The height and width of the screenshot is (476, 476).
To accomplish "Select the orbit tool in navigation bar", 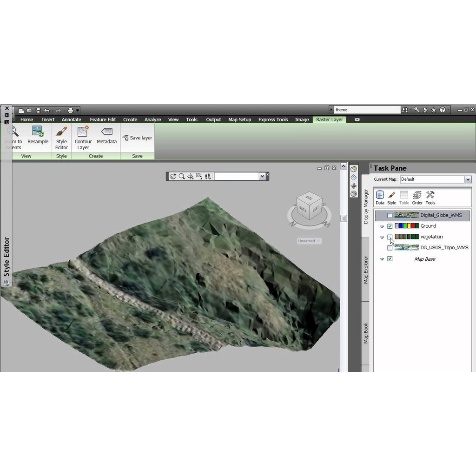I will [190, 176].
